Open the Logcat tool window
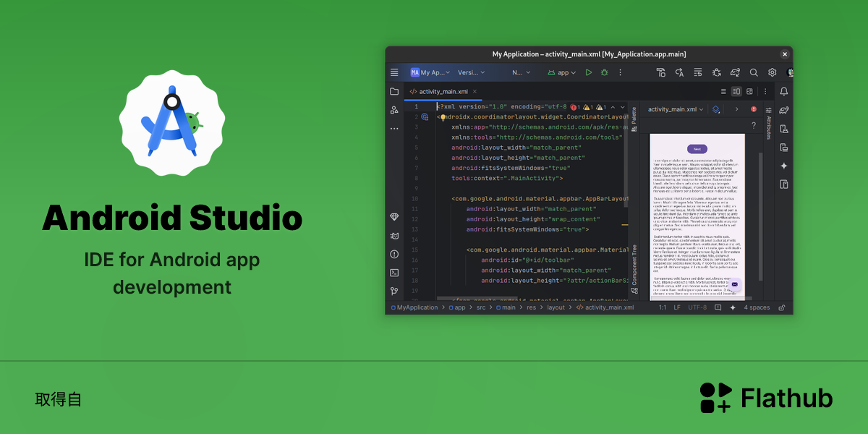868x434 pixels. click(394, 236)
